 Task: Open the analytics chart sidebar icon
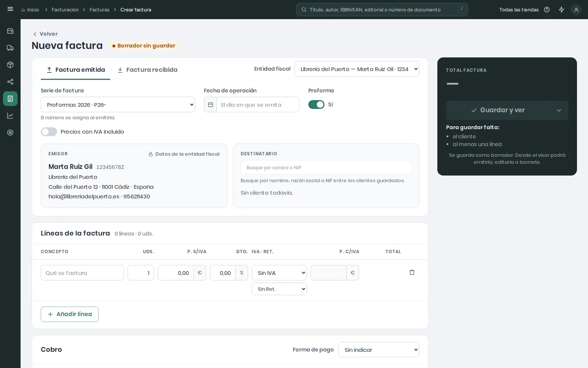pyautogui.click(x=10, y=116)
